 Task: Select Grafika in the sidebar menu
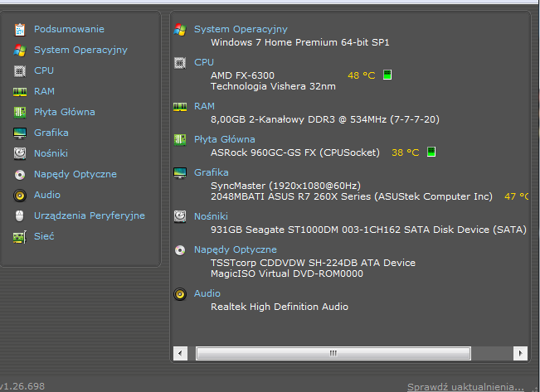[51, 133]
